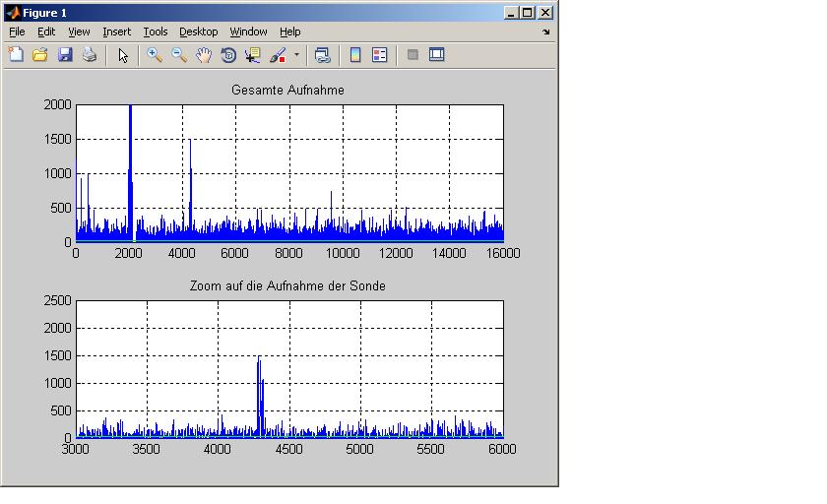Toggle the Edit Plot arrow tool
This screenshot has width=827, height=504.
(x=123, y=55)
